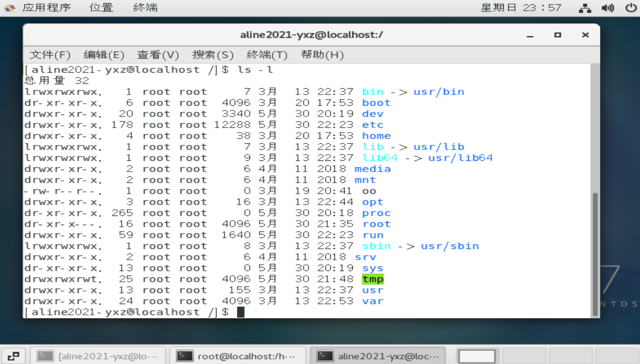
Task: Open the 搜索(S) menu
Action: 213,55
